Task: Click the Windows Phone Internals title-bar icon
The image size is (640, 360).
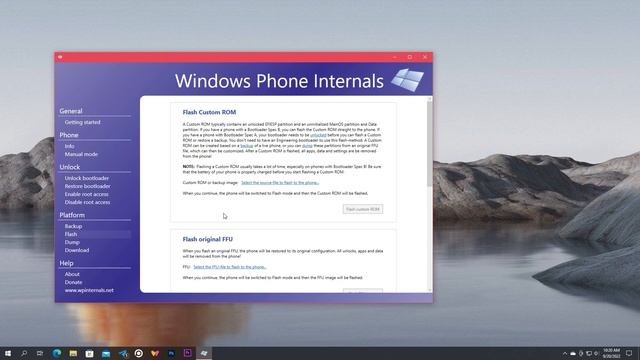Action: [60, 57]
